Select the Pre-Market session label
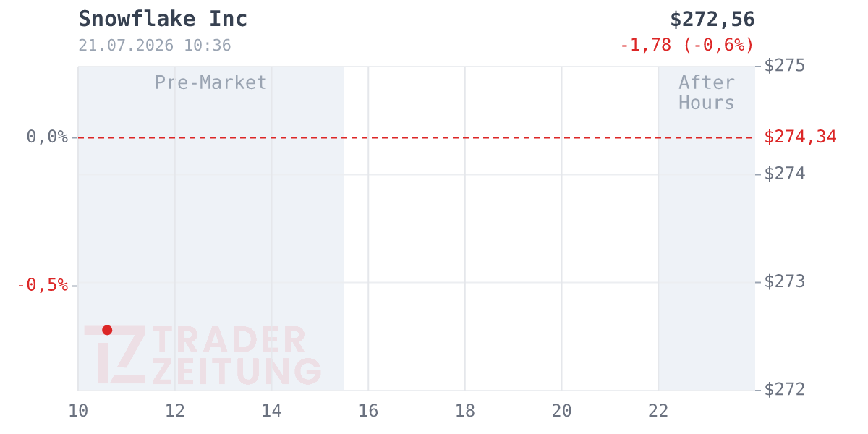 tap(211, 82)
